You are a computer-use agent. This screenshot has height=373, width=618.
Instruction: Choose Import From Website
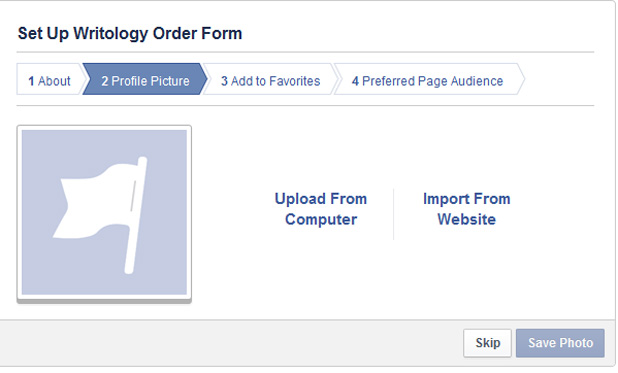click(467, 209)
